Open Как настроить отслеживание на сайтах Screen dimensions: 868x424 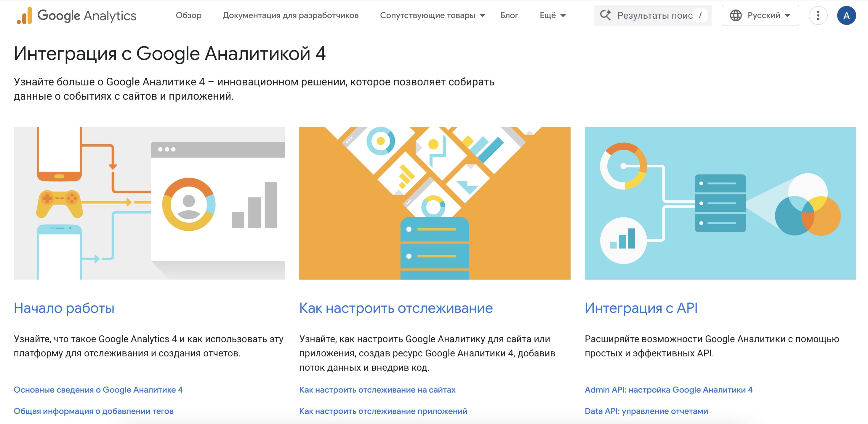[377, 390]
